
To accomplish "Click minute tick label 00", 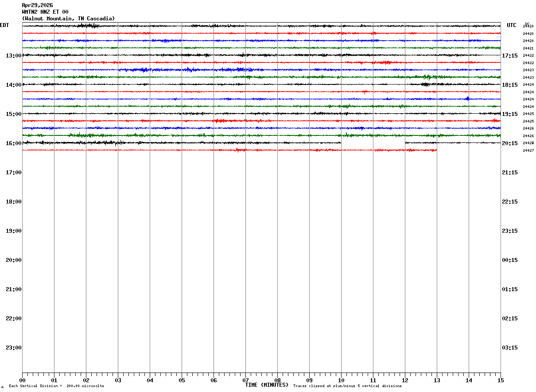I will tap(22, 380).
